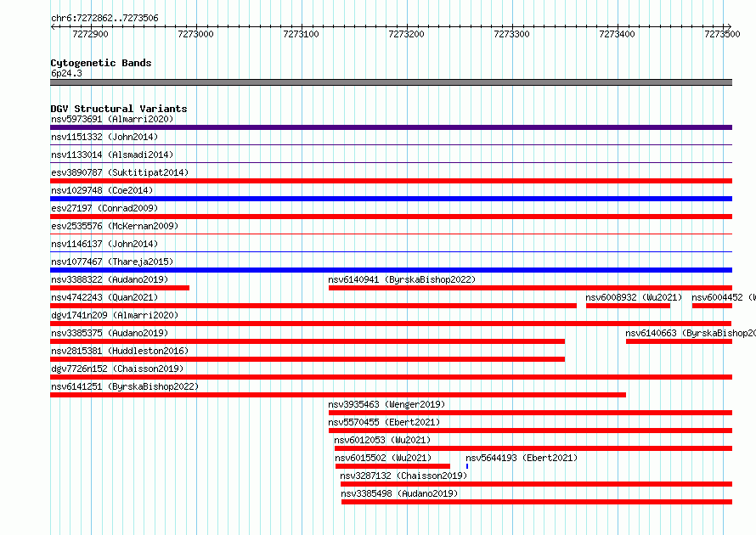This screenshot has height=535, width=756.
Task: Click the 7273100 ruler position
Action: pos(302,34)
